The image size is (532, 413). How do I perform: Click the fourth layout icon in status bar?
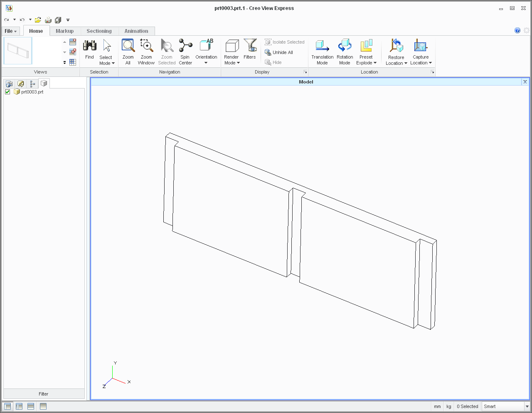(43, 406)
